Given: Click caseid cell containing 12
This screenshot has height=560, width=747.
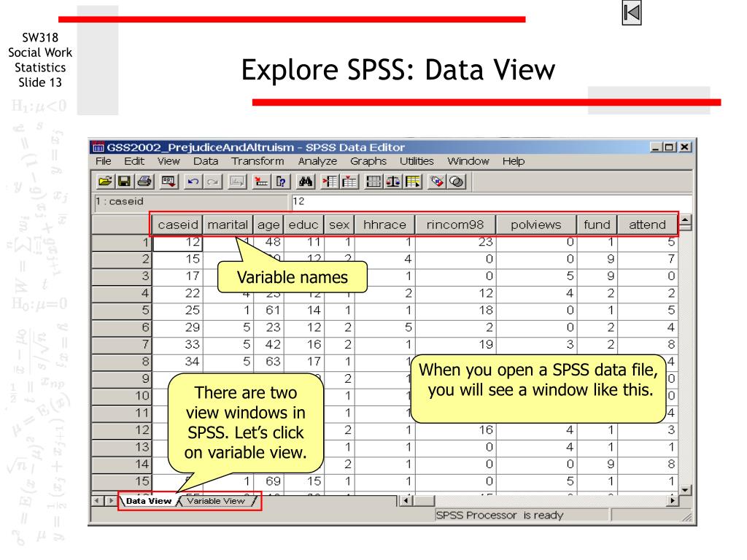Looking at the screenshot, I should 178,242.
